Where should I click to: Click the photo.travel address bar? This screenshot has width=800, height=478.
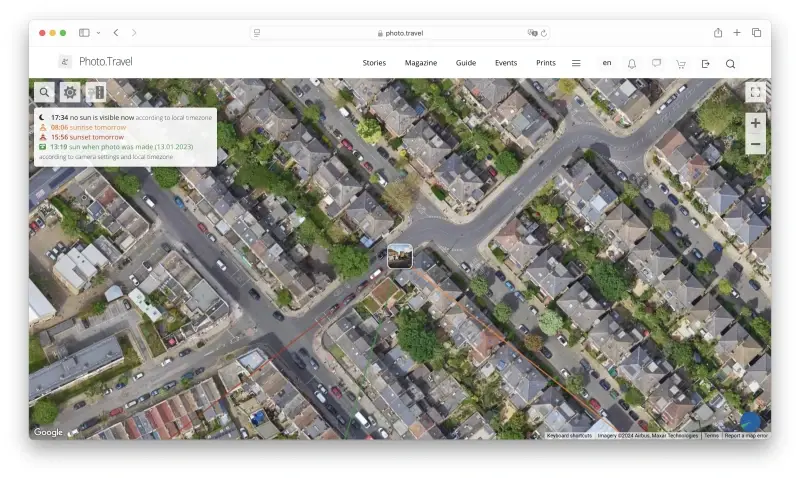click(399, 33)
